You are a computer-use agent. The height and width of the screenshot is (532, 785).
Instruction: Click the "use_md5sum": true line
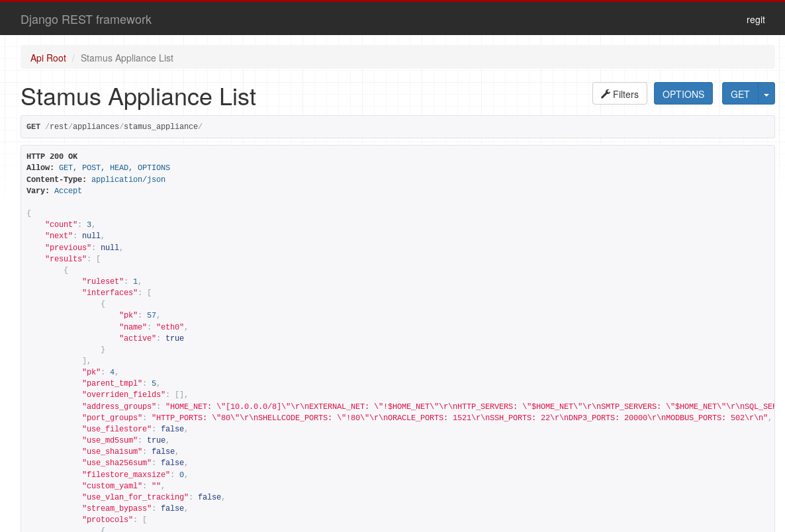pyautogui.click(x=126, y=441)
